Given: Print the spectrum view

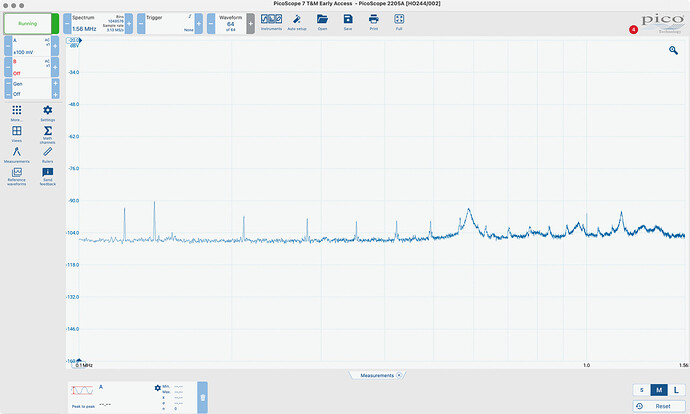Looking at the screenshot, I should coord(374,22).
